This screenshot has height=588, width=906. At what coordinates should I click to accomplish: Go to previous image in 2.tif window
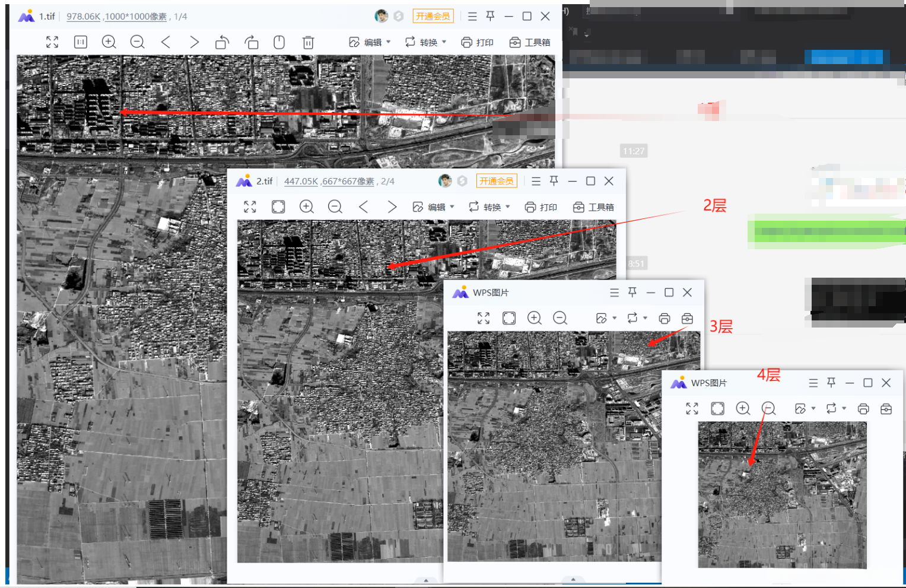pos(364,206)
